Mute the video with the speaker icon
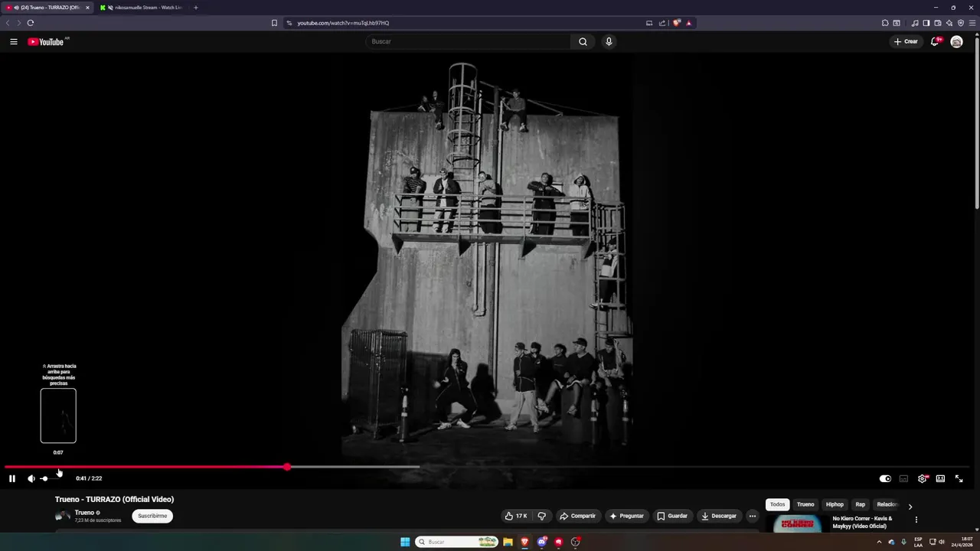This screenshot has height=551, width=980. coord(31,478)
